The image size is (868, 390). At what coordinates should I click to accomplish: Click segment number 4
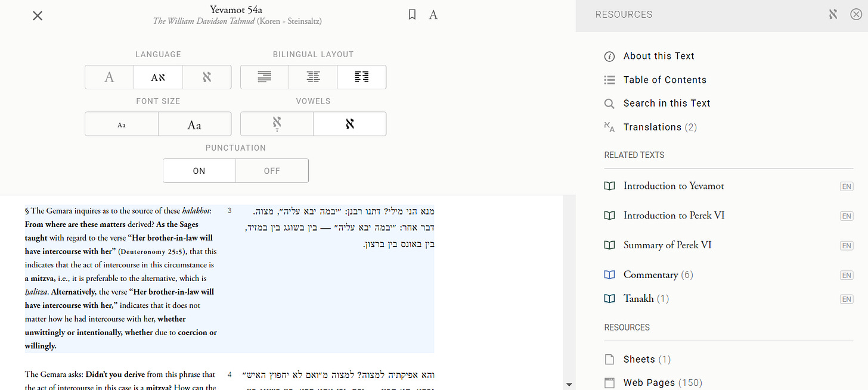230,375
